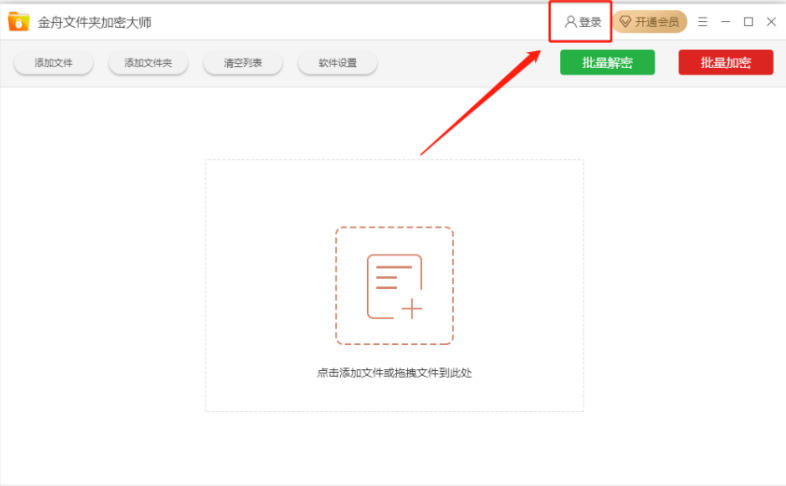Maximize the window
The width and height of the screenshot is (786, 486).
[x=748, y=22]
